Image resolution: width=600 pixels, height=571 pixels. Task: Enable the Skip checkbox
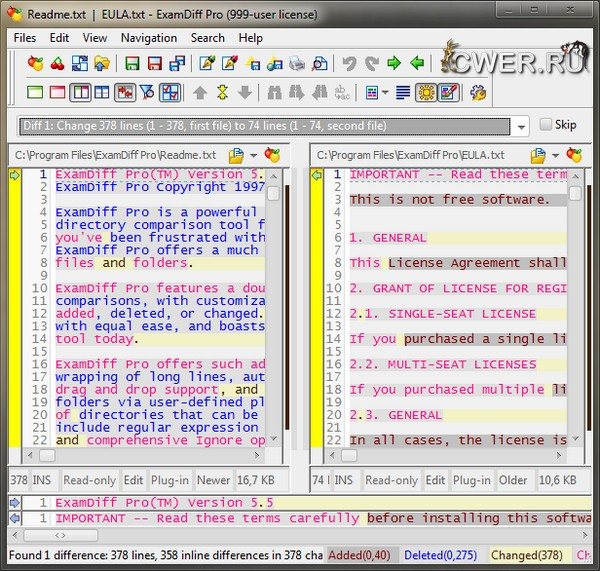(x=546, y=125)
